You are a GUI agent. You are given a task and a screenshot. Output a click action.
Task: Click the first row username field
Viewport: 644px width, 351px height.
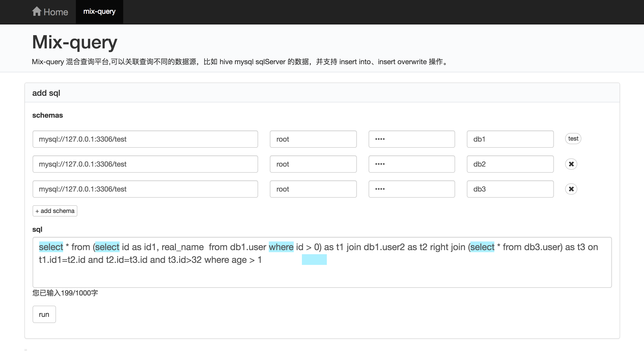click(313, 139)
